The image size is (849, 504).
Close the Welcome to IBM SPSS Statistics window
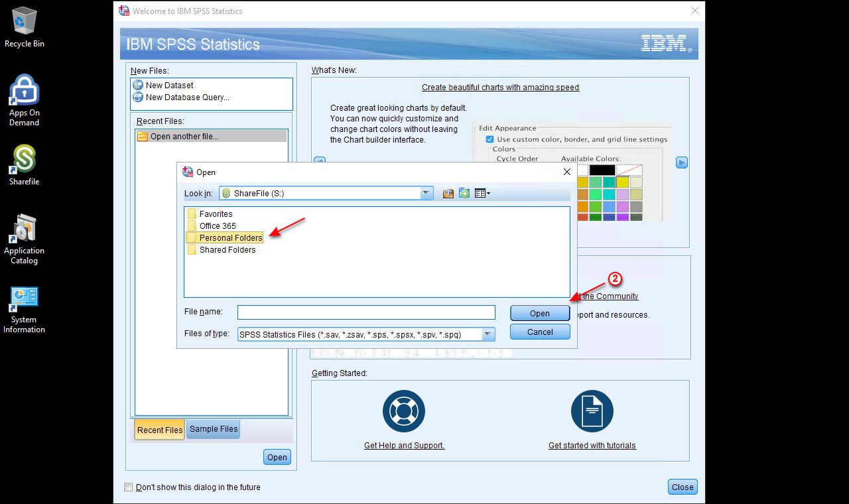point(695,11)
